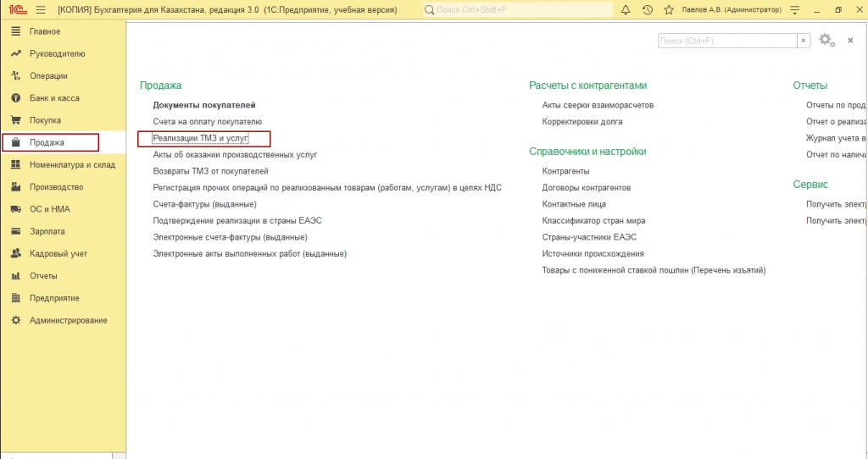Image resolution: width=868 pixels, height=459 pixels.
Task: Click the Отчеты bar chart icon
Action: [16, 275]
